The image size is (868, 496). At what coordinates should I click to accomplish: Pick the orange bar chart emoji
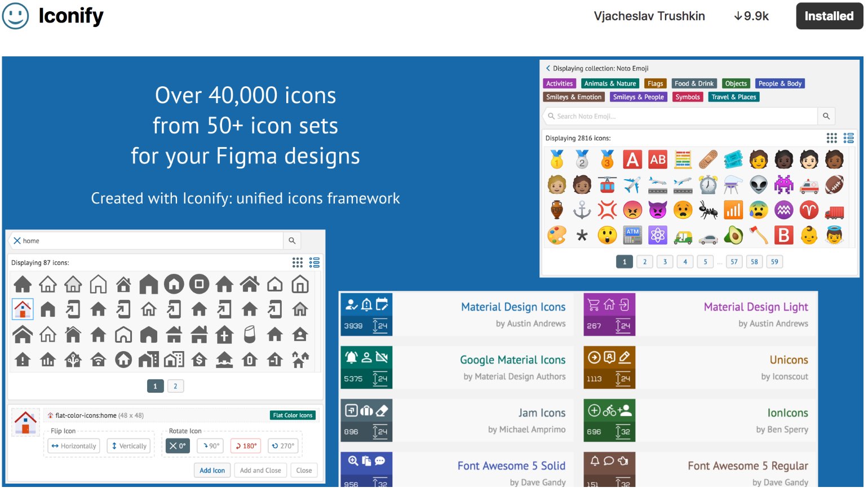(x=733, y=210)
